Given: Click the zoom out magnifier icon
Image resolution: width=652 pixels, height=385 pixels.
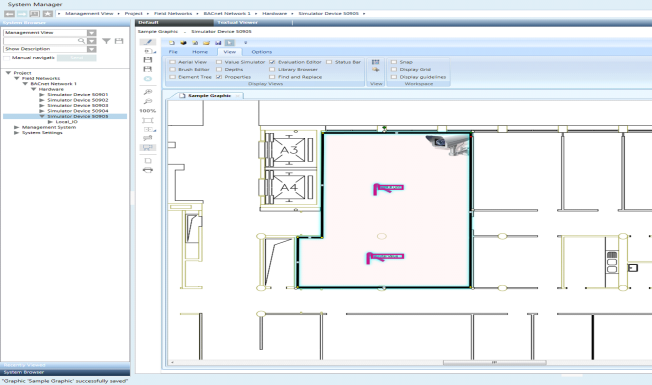Looking at the screenshot, I should point(148,101).
